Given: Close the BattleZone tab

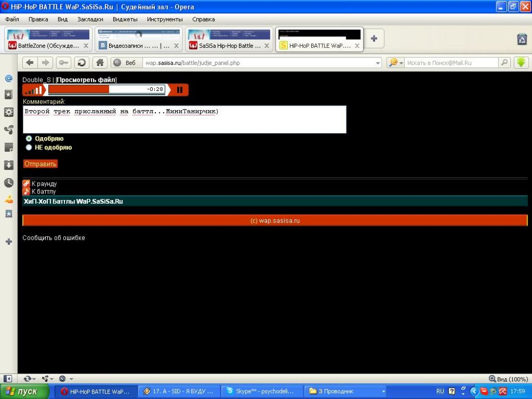Looking at the screenshot, I should 86,45.
